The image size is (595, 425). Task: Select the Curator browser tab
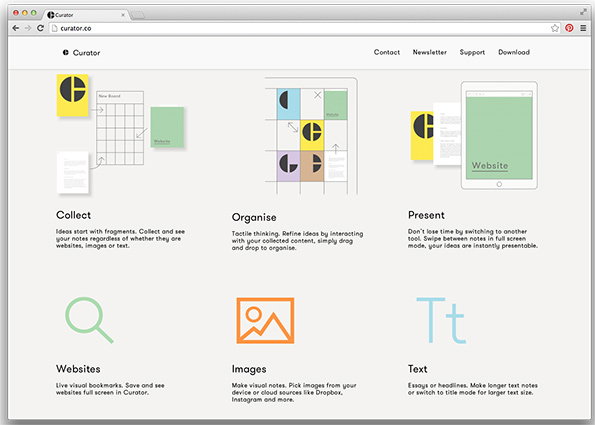[x=86, y=15]
